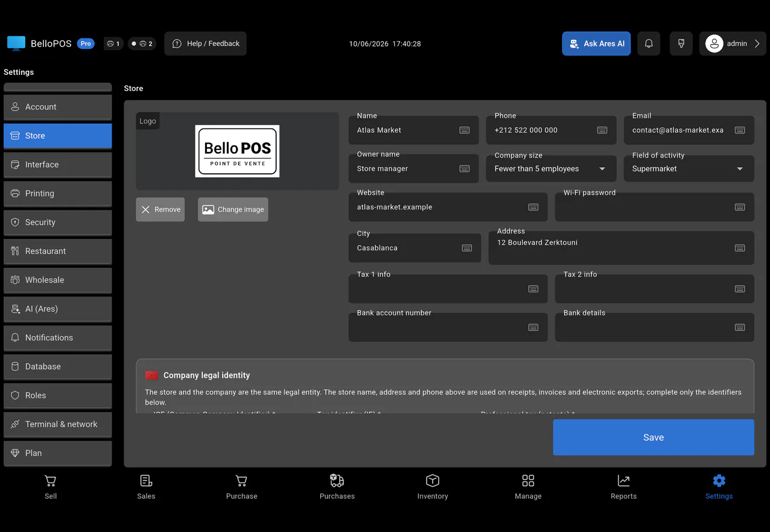
Task: Open Purchases with the truck icon
Action: pos(337,487)
